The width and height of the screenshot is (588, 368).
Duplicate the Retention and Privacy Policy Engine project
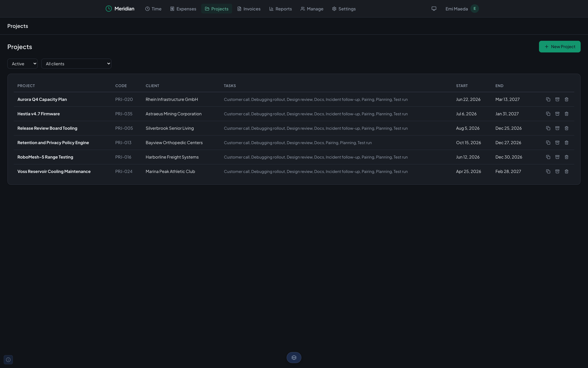click(548, 143)
